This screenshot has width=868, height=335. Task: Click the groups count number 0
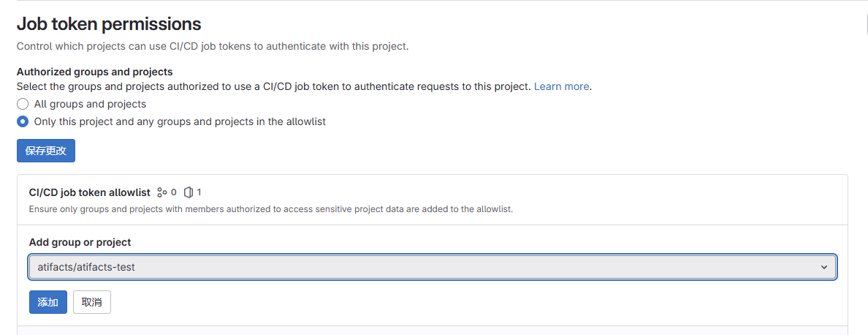tap(174, 192)
